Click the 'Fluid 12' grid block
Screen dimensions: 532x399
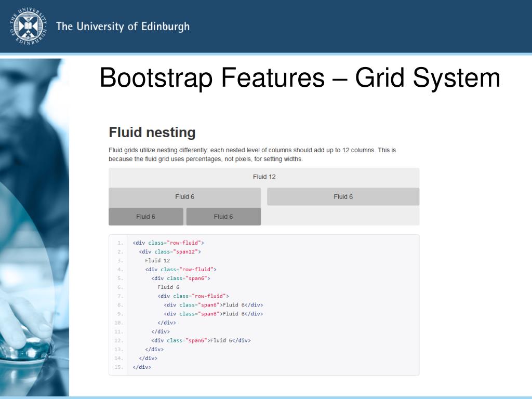[x=264, y=177]
